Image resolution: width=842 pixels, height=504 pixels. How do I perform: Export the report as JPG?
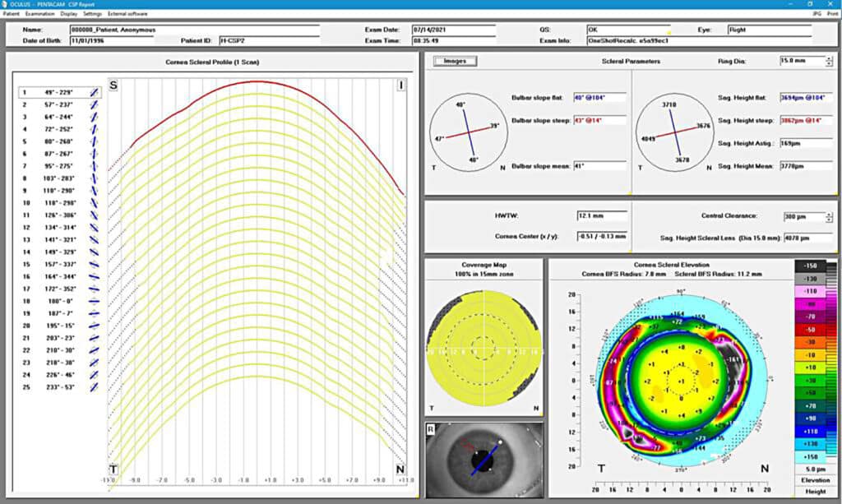click(817, 13)
